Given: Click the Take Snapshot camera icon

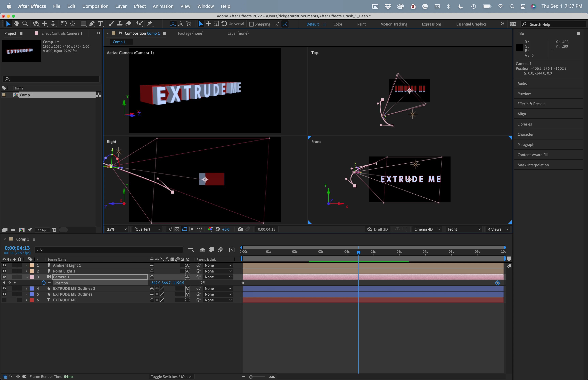Looking at the screenshot, I should (x=240, y=229).
